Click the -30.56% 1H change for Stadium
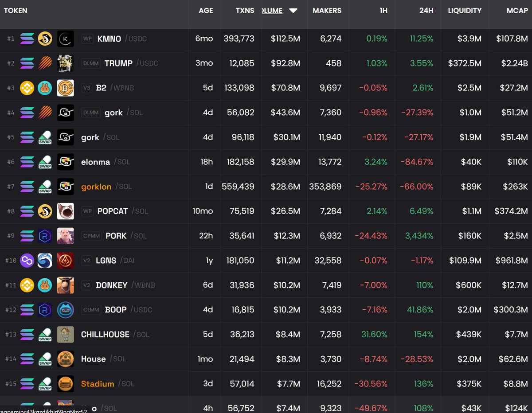This screenshot has width=532, height=413. point(372,384)
